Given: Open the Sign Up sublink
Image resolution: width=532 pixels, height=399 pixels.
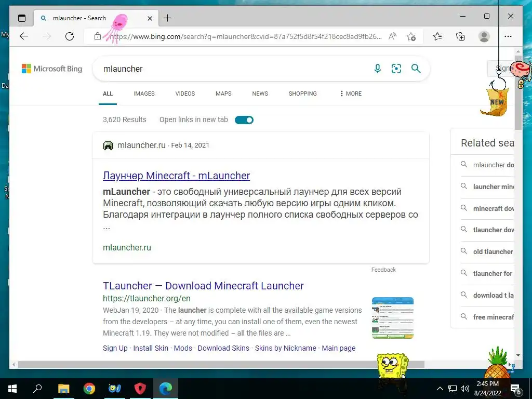Looking at the screenshot, I should coord(115,348).
